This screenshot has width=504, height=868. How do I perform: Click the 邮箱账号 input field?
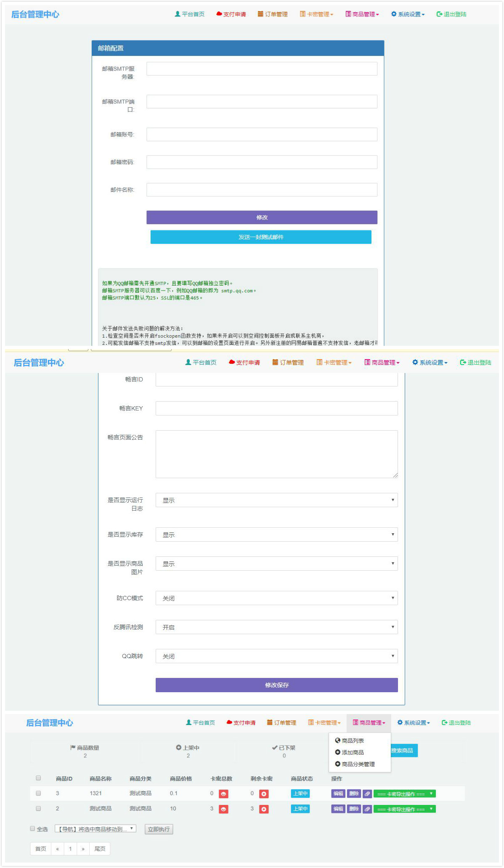[262, 135]
